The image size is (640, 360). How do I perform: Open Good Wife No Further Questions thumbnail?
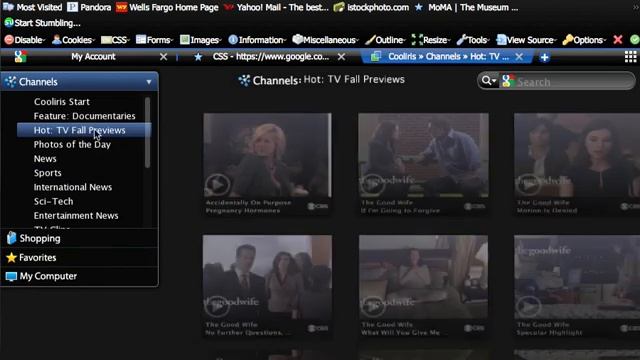pyautogui.click(x=267, y=277)
